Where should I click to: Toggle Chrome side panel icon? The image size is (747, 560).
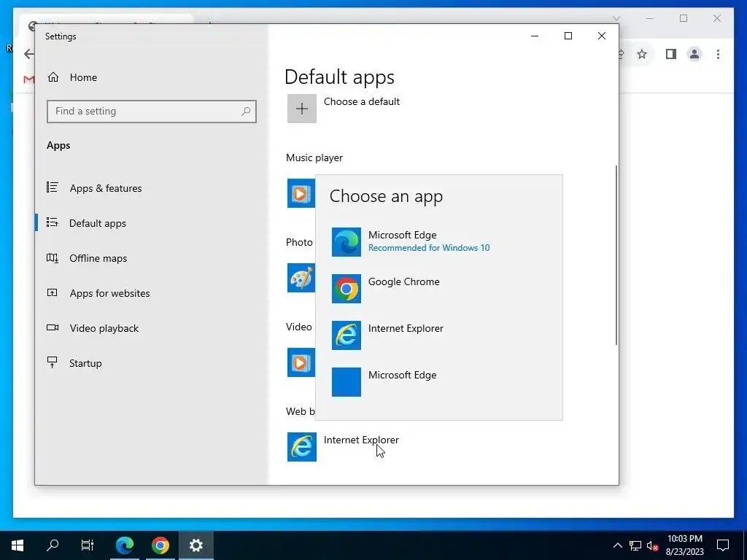click(671, 54)
